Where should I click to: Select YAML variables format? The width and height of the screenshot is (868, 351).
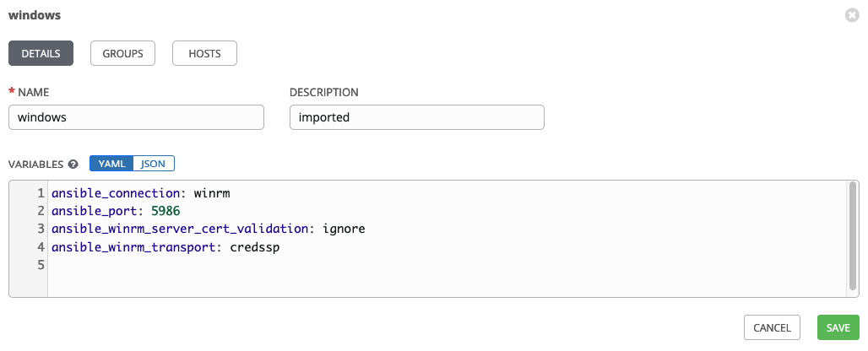(x=111, y=164)
